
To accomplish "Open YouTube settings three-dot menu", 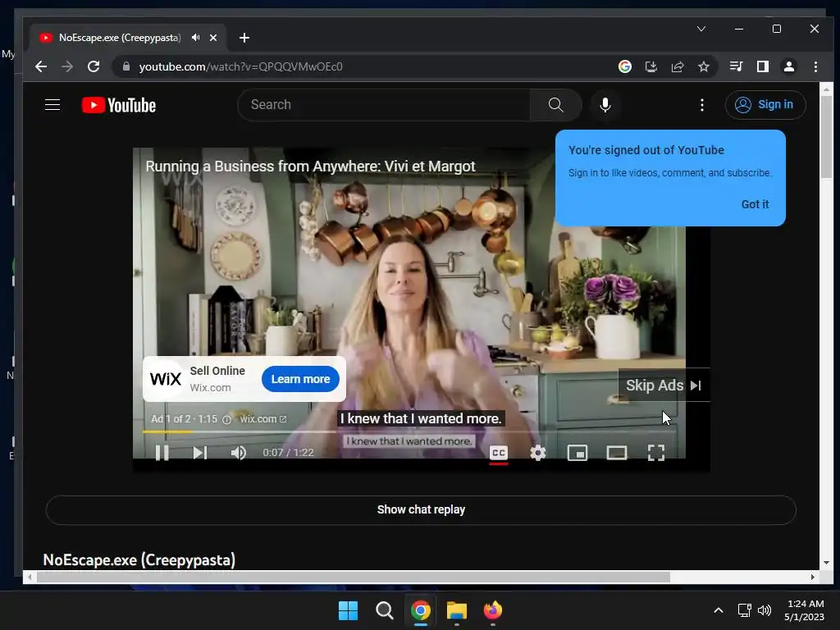I will [702, 104].
